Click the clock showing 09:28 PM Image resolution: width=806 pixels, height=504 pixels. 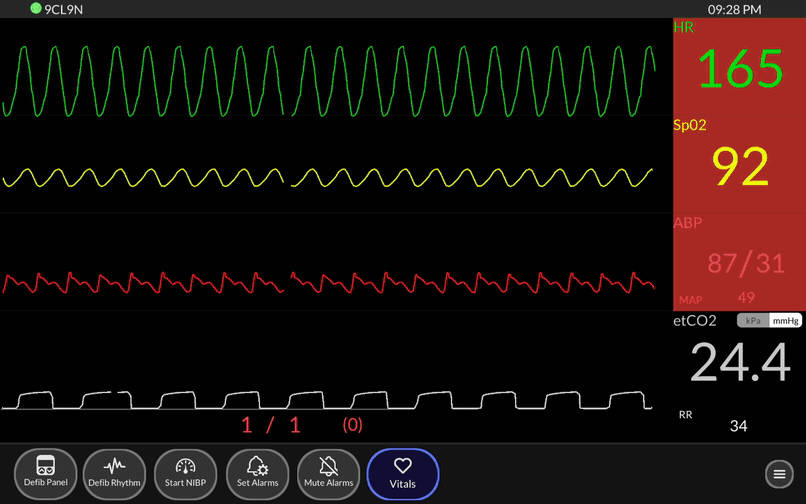pos(734,9)
